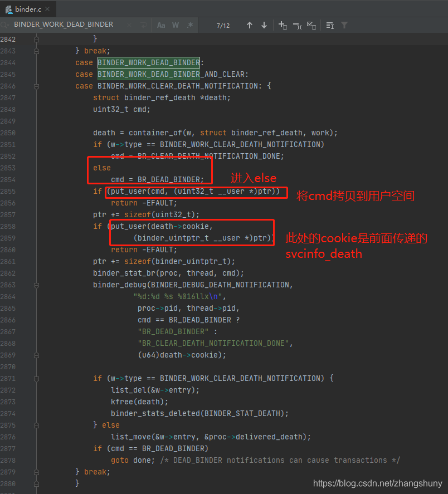Open the search history magnifier dropdown
Image resolution: width=448 pixels, height=494 pixels.
(4, 25)
